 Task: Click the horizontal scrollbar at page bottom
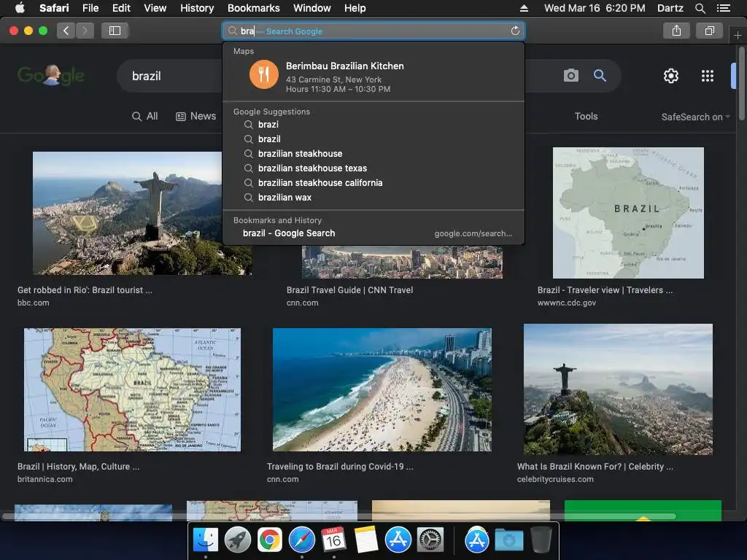[x=338, y=516]
